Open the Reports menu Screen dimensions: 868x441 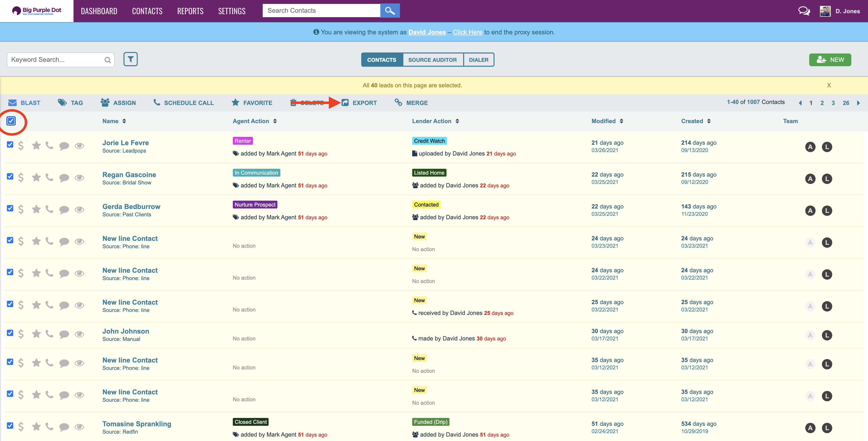coord(190,11)
